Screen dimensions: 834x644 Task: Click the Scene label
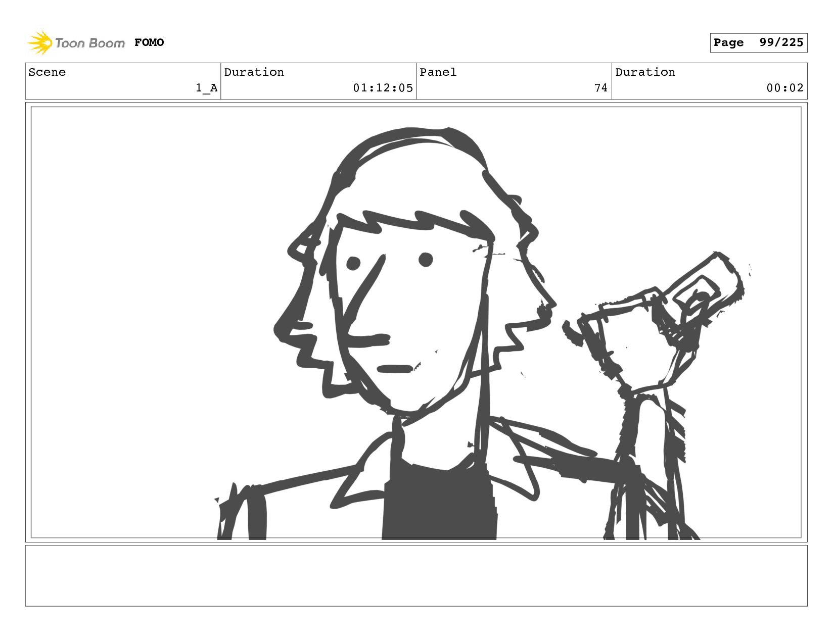[47, 72]
